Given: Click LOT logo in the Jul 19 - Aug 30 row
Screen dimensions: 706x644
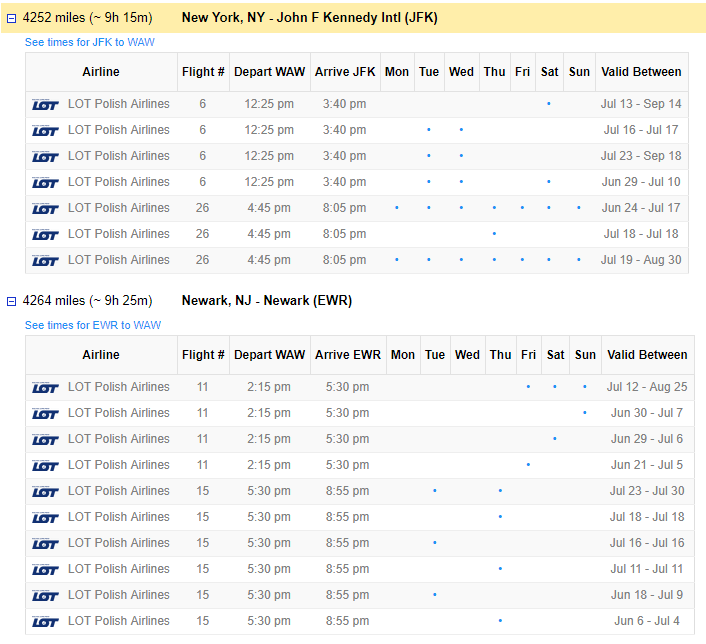Looking at the screenshot, I should [45, 260].
